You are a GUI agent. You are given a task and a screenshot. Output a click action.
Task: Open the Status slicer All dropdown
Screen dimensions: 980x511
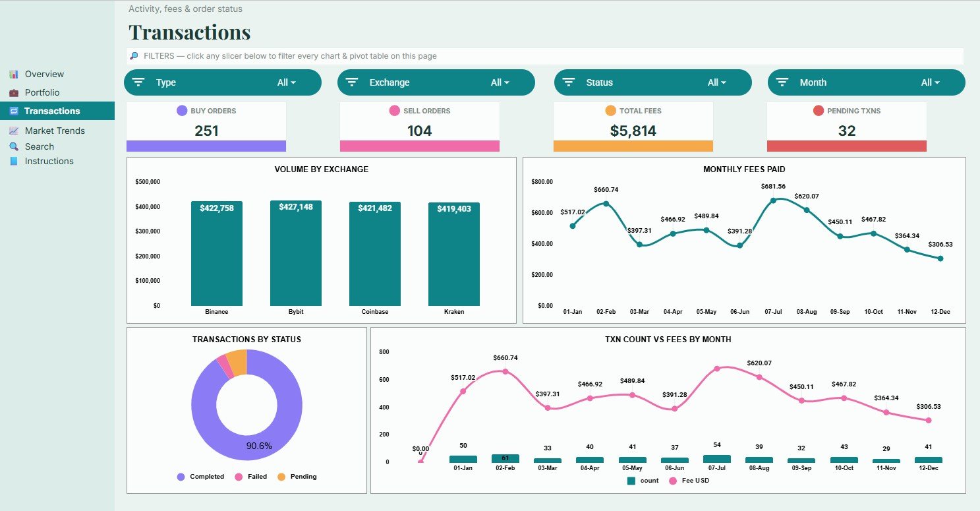pos(717,82)
